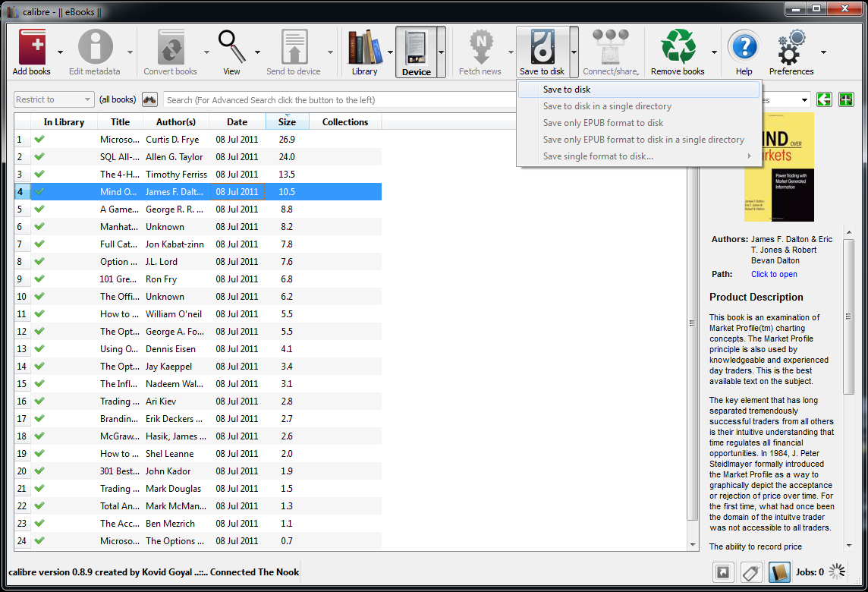
Task: Click the In Library checkmark for row 12
Action: (x=39, y=331)
